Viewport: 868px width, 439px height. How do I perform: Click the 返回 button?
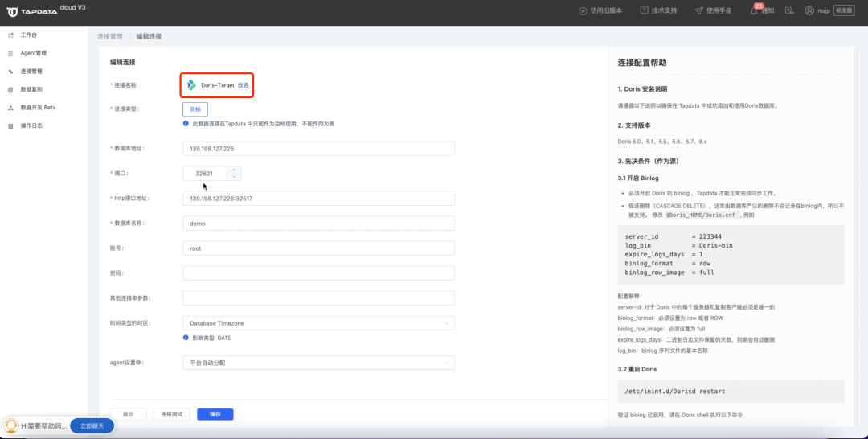pos(129,414)
